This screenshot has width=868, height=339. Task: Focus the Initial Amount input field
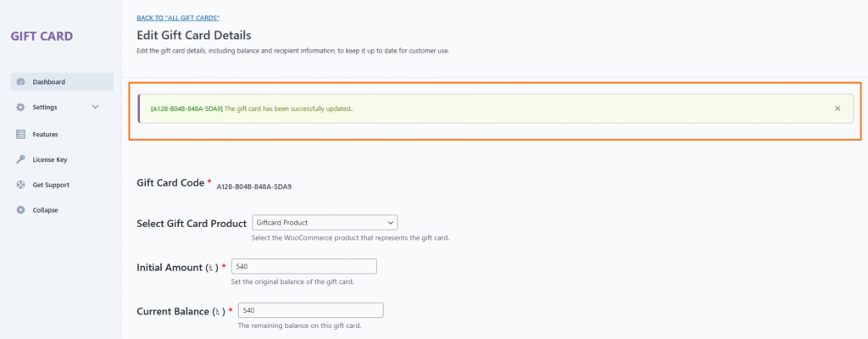[x=303, y=266]
